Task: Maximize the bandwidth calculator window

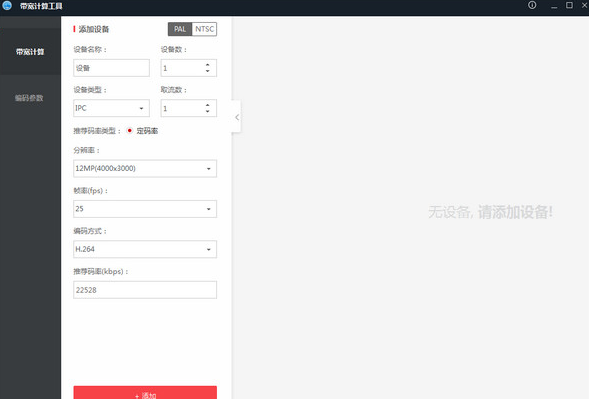Action: (569, 5)
